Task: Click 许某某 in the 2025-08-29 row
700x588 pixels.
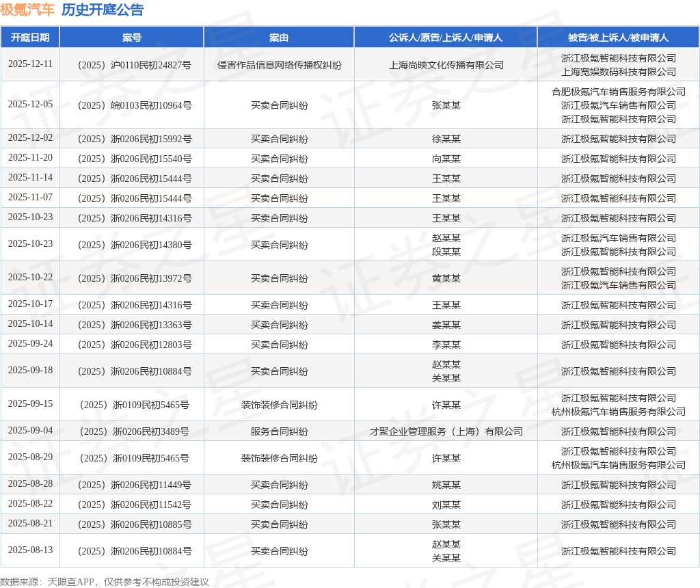Action: [446, 458]
